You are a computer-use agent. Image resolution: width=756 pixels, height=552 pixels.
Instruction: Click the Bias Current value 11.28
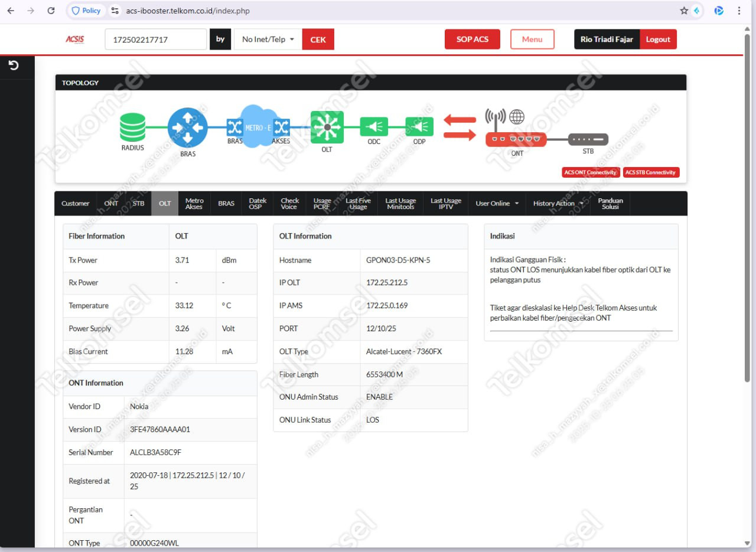(183, 352)
